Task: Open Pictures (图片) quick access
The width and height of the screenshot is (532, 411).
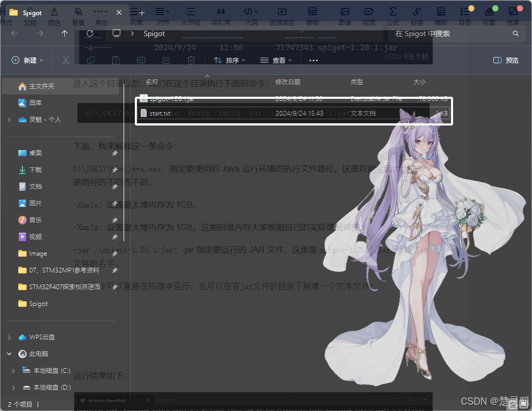Action: [x=30, y=203]
